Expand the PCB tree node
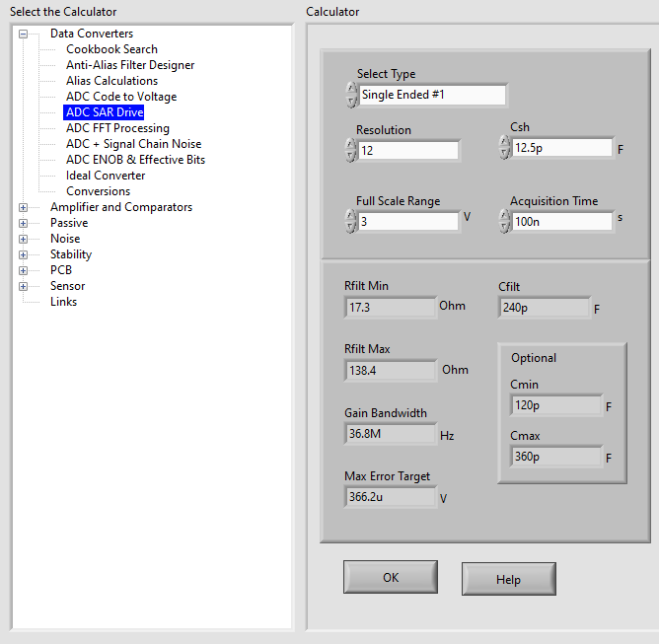This screenshot has width=659, height=644. (x=23, y=270)
